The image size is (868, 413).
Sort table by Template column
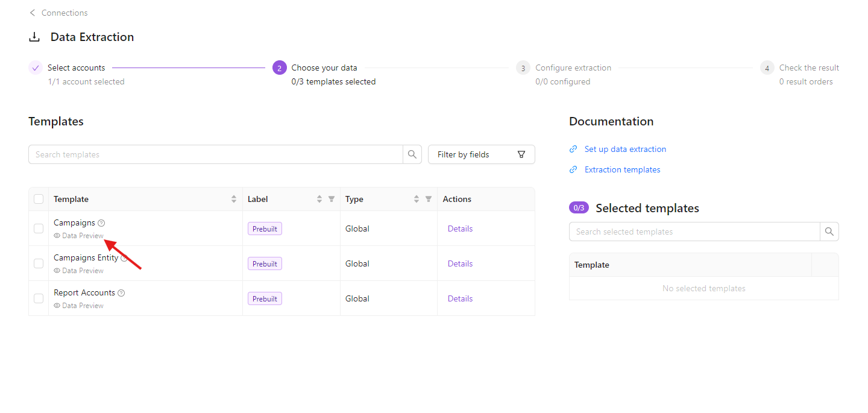[x=234, y=199]
